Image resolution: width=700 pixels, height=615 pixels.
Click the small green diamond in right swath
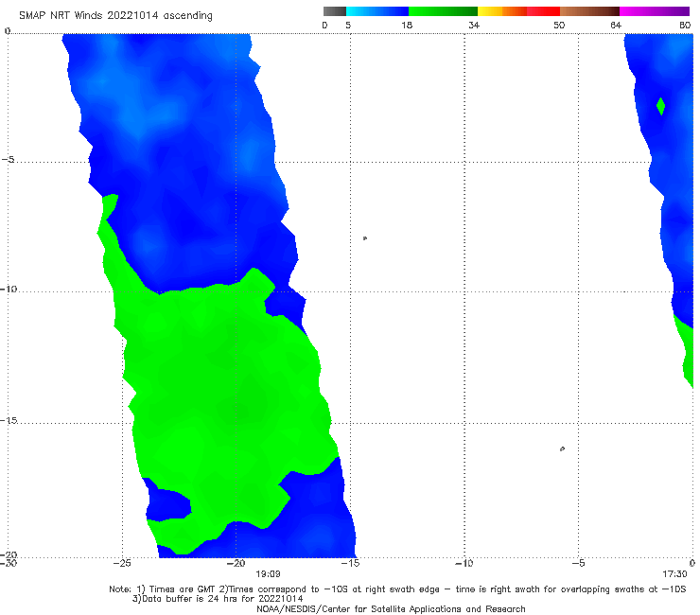661,106
